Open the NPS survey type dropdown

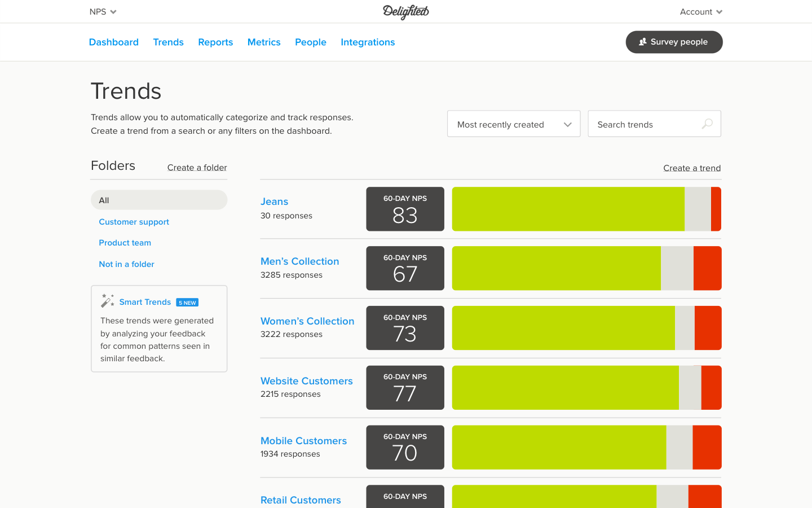pyautogui.click(x=103, y=12)
